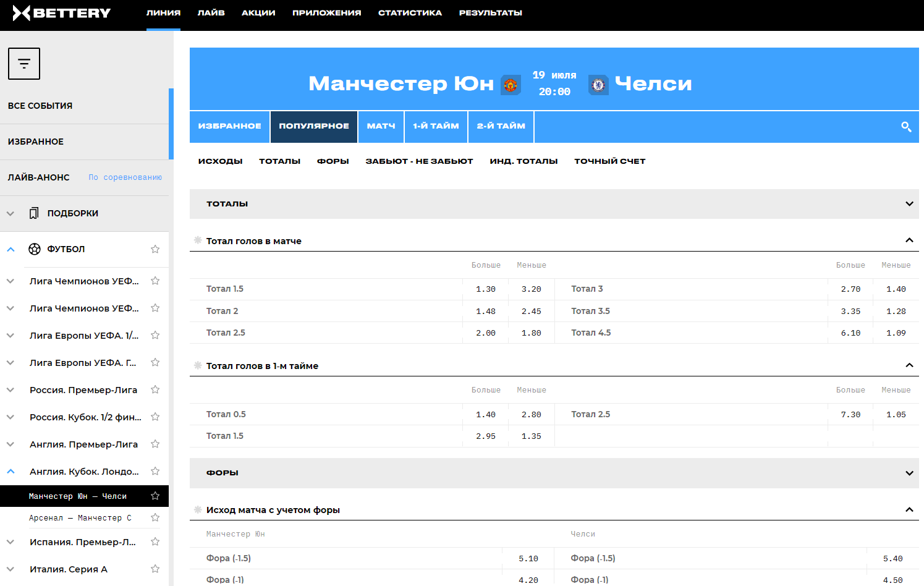The width and height of the screenshot is (924, 586).
Task: Pick Челси Фора (-1.5) odds 5.40
Action: [x=893, y=559]
